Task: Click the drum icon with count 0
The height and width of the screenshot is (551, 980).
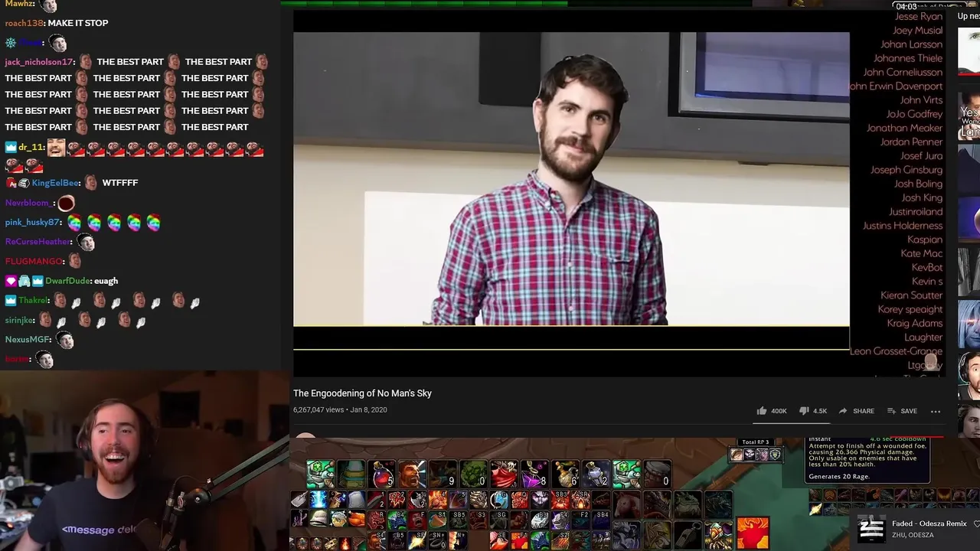Action: pyautogui.click(x=658, y=474)
